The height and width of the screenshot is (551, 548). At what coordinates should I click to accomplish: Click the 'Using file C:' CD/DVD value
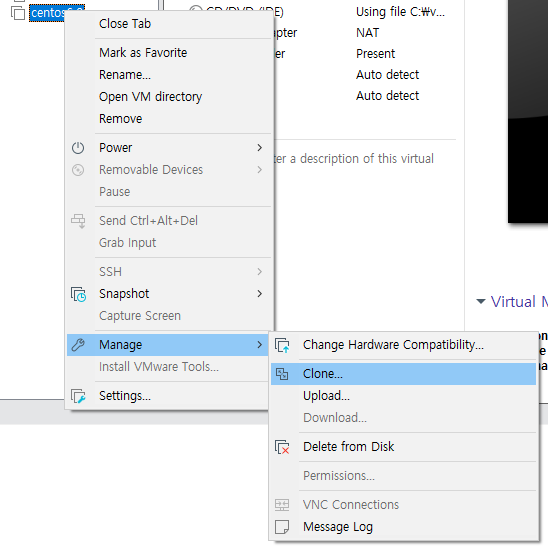(x=400, y=12)
